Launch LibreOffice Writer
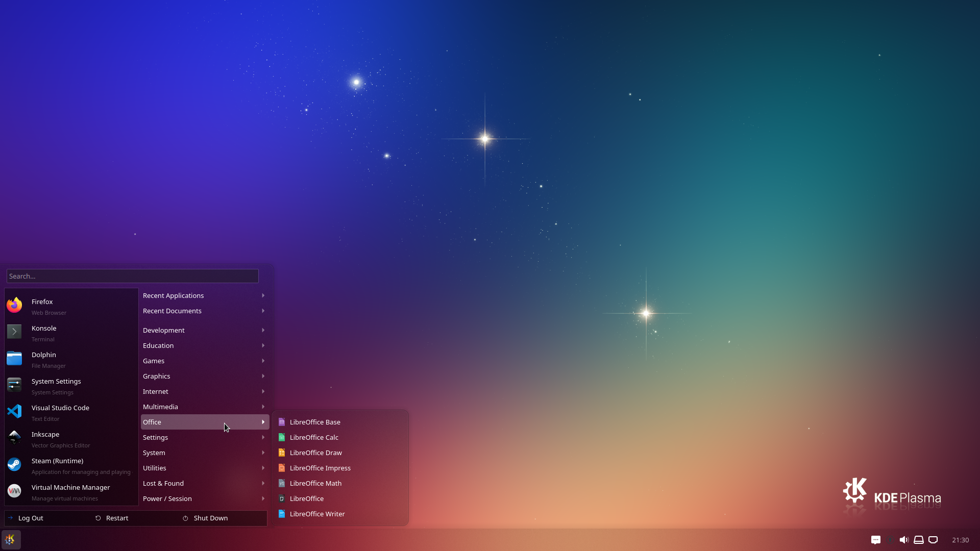 click(340, 514)
